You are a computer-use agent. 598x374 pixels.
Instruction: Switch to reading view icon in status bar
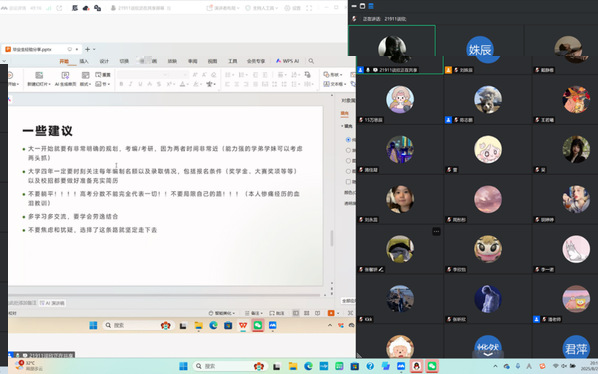[x=317, y=313]
